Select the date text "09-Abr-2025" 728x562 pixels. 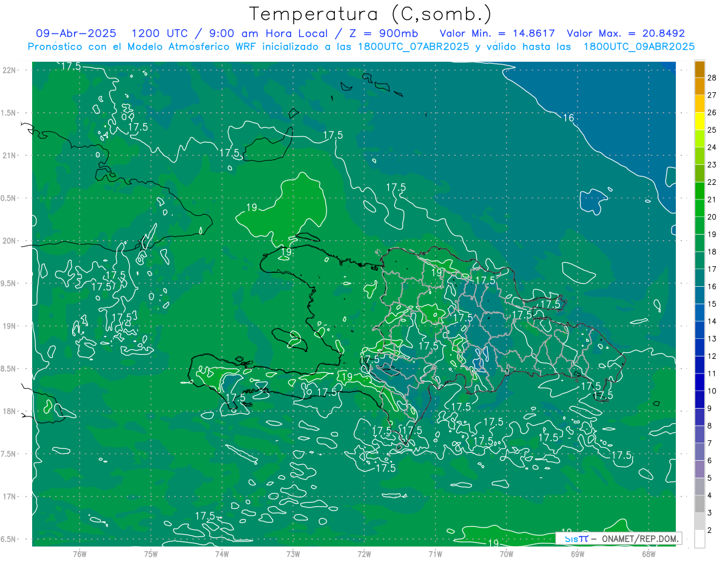click(76, 33)
